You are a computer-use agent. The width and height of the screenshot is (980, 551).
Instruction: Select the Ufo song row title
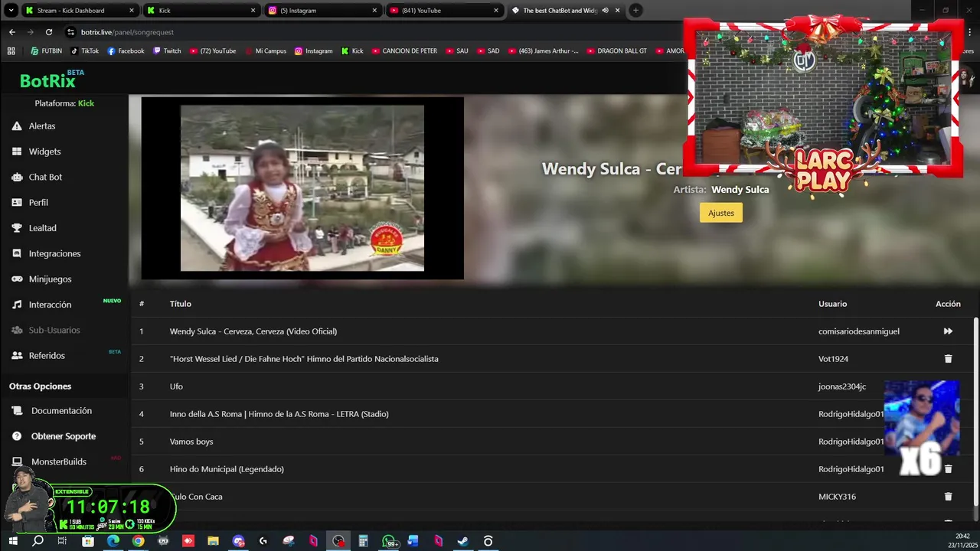pos(176,386)
